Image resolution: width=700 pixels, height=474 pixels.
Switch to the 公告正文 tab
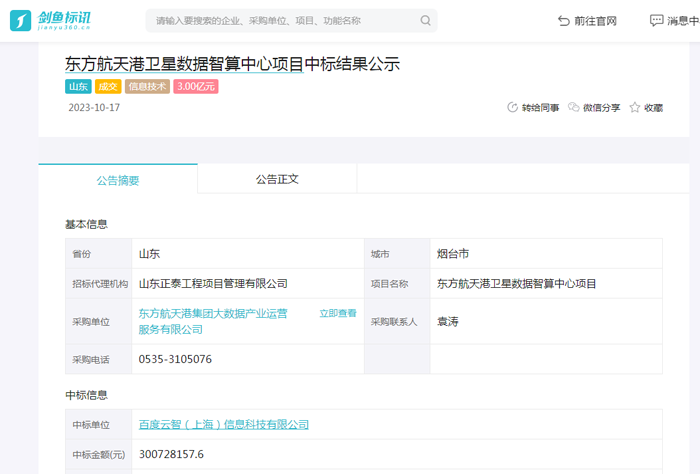click(x=277, y=179)
